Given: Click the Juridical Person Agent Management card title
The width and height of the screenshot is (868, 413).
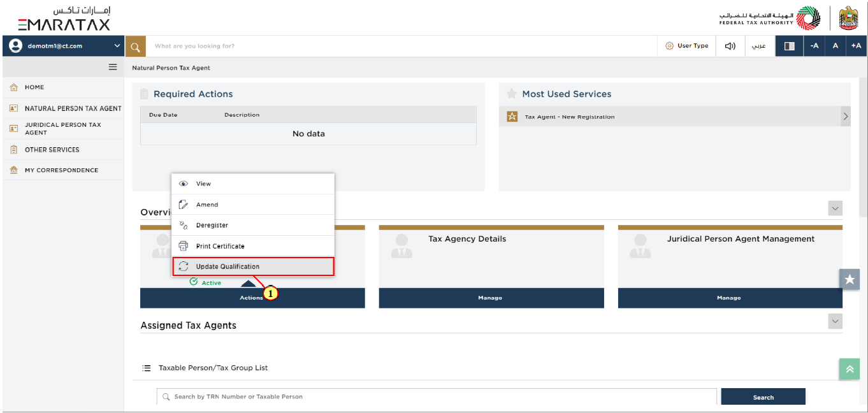Looking at the screenshot, I should [x=741, y=239].
